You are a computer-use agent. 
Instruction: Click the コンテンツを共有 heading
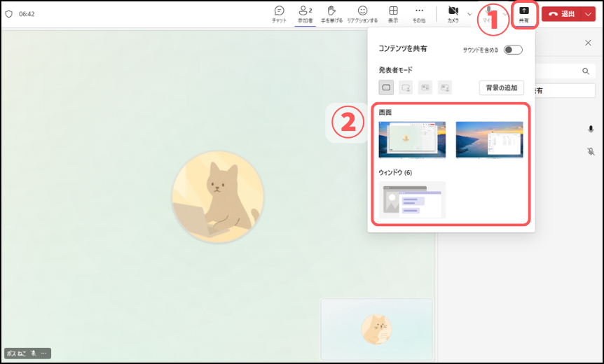[402, 48]
